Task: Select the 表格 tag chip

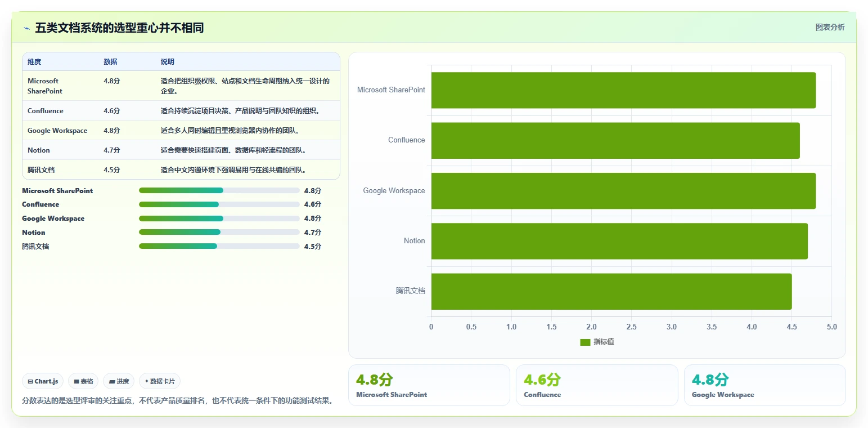Action: click(x=83, y=381)
